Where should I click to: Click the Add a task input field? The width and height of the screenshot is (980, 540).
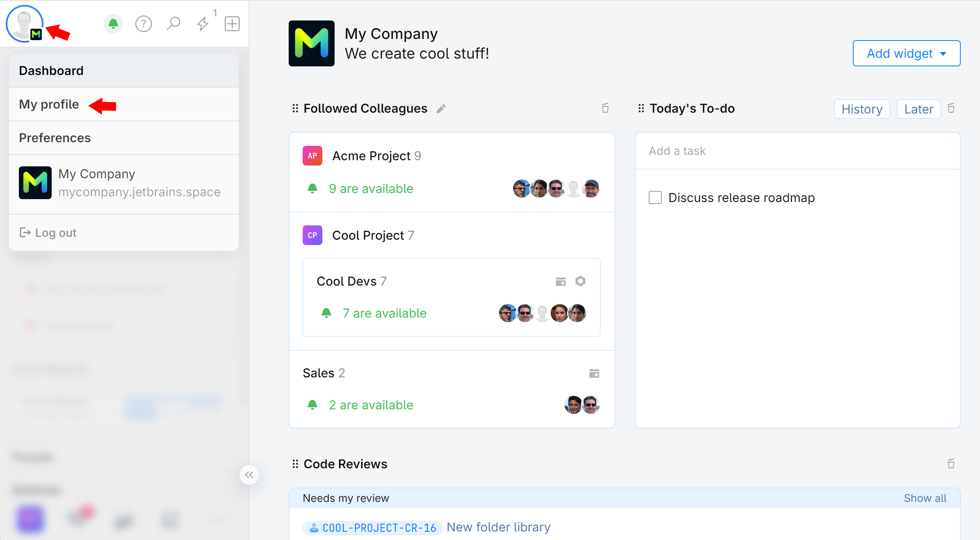coord(797,151)
